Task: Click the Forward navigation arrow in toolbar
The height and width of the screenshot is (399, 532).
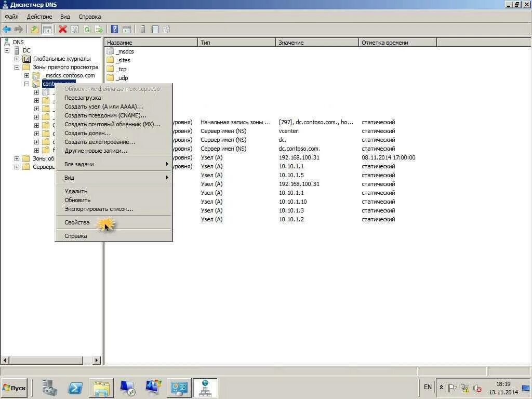Action: [x=19, y=29]
